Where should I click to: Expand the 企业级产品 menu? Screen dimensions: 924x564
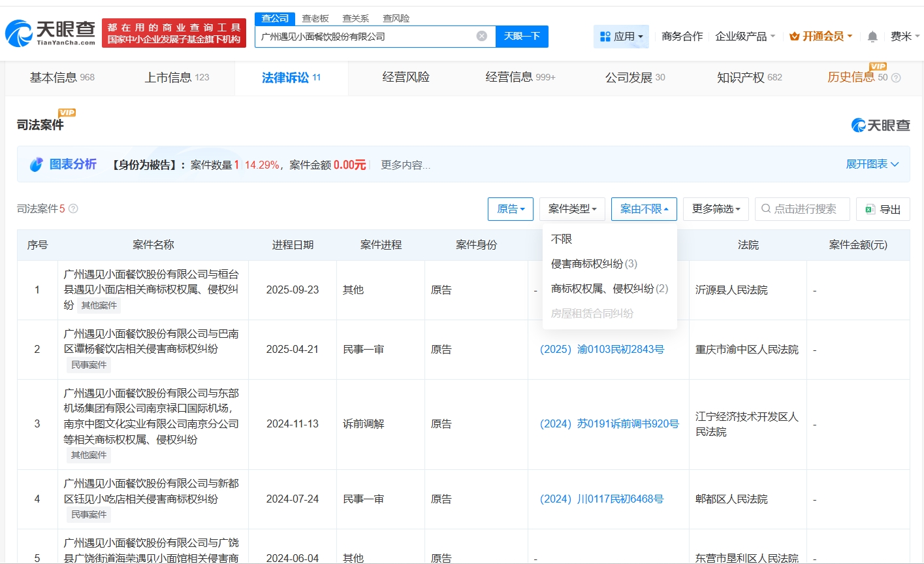[x=745, y=37]
